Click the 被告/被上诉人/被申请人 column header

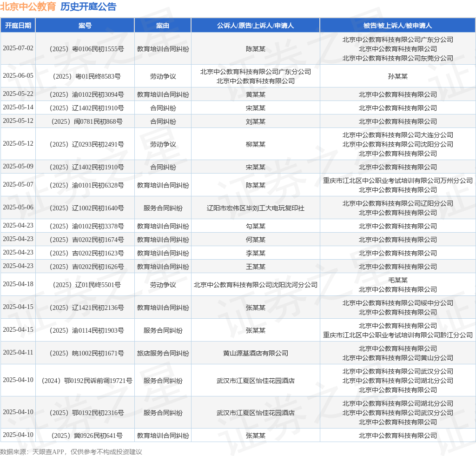(397, 26)
